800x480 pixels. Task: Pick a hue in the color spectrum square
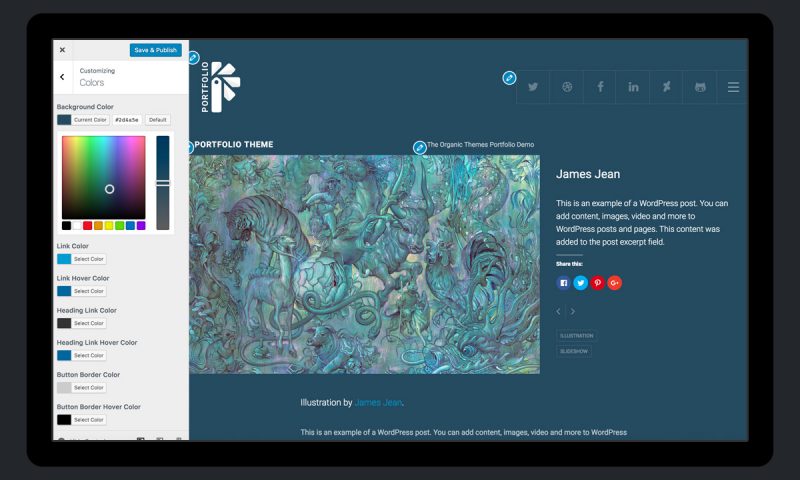coord(104,178)
